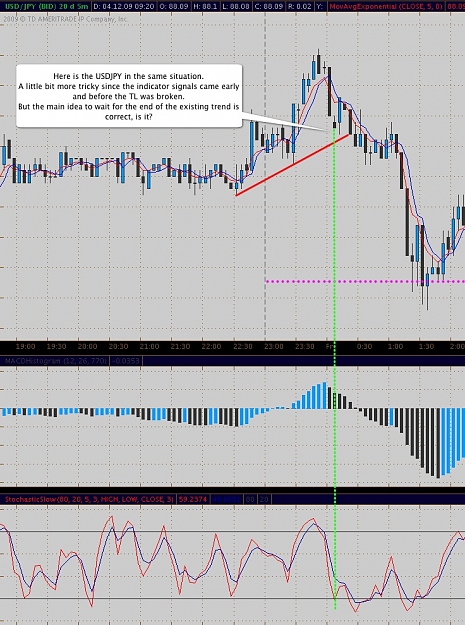This screenshot has height=625, width=465.
Task: Click the range value R: 0.02
Action: tap(299, 6)
